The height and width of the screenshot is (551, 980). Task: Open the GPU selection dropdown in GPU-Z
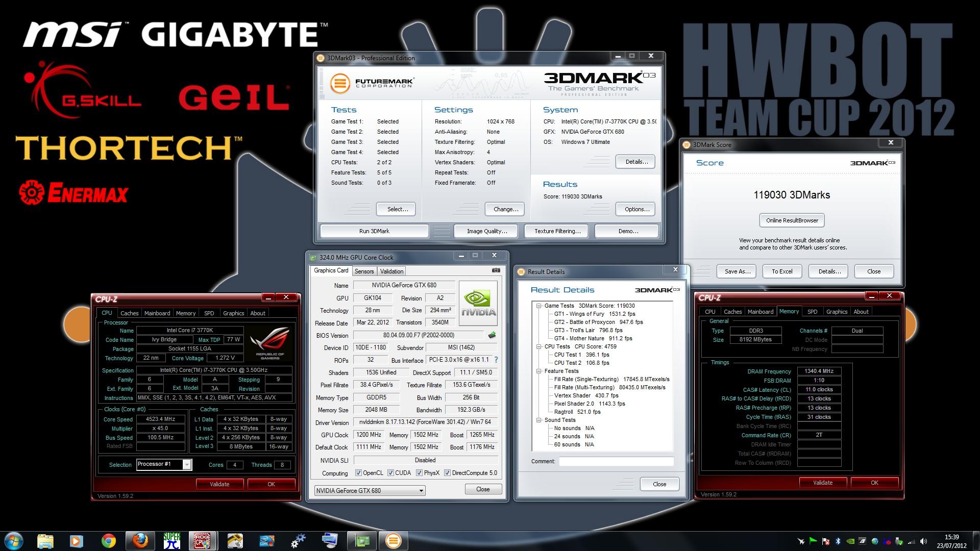click(370, 491)
